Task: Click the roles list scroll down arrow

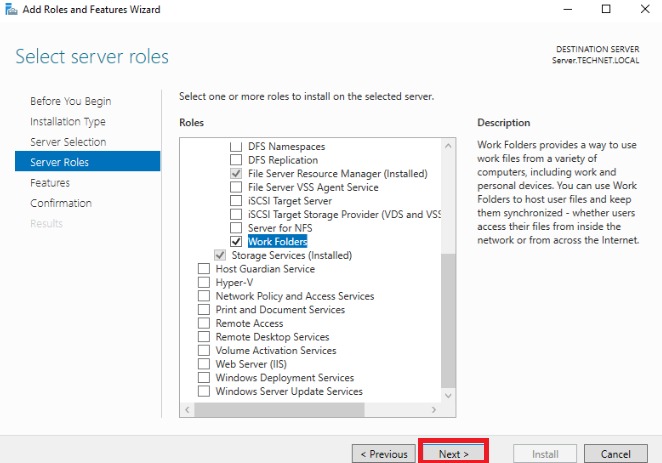Action: click(x=448, y=395)
